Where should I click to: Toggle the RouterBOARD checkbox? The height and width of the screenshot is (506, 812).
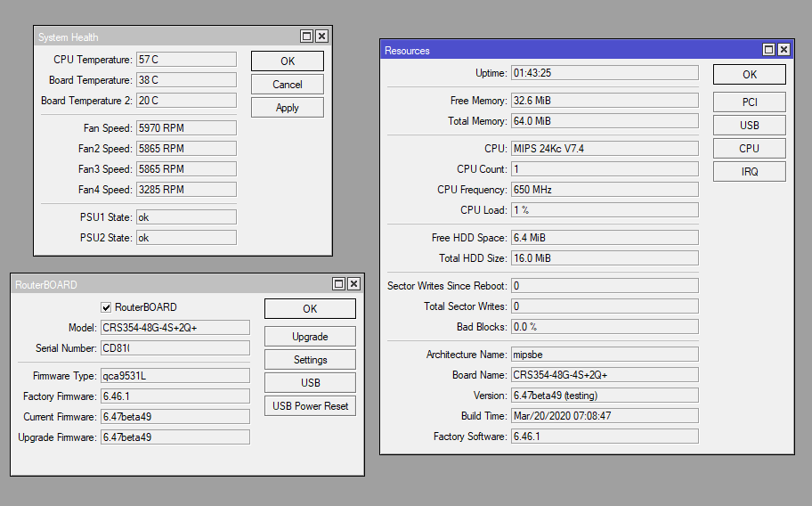[x=106, y=307]
